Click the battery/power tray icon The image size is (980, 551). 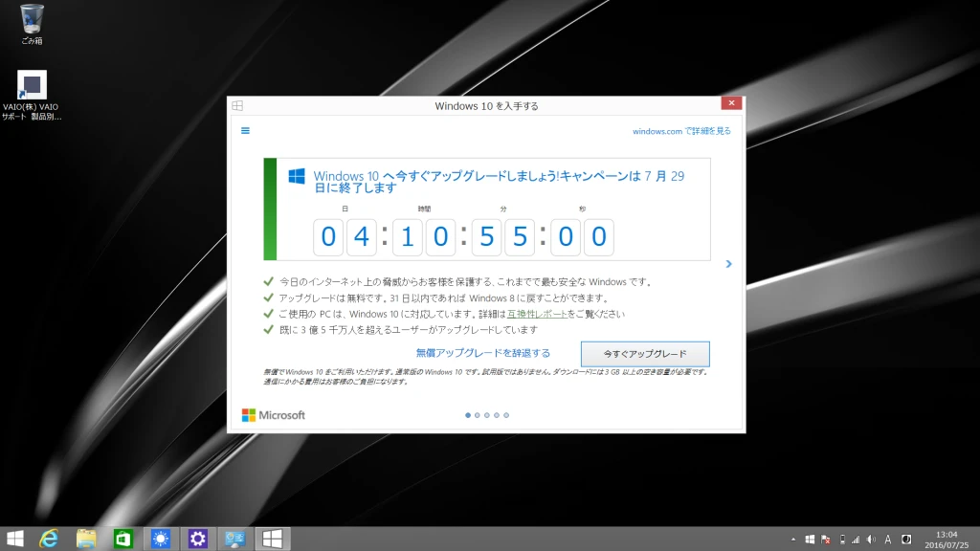[x=842, y=540]
